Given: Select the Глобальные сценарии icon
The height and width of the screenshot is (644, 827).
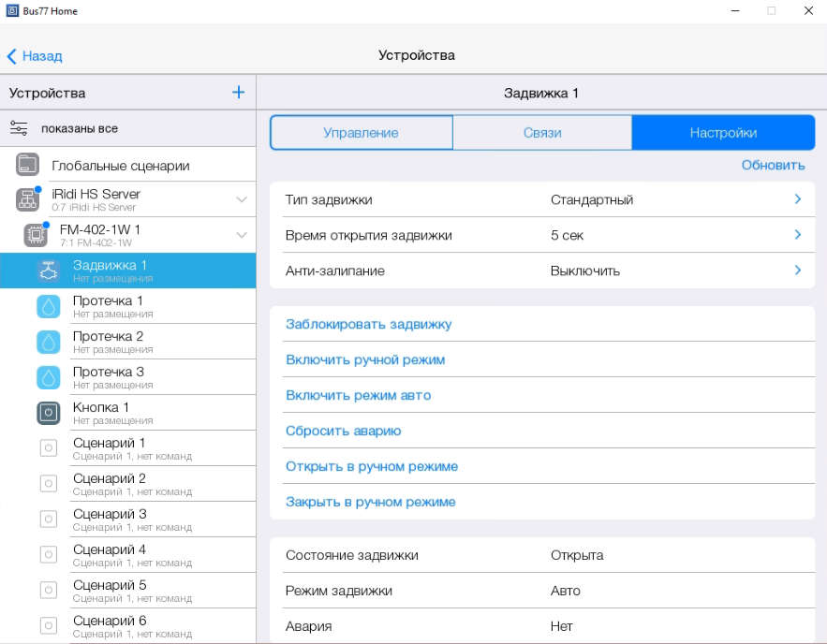Looking at the screenshot, I should pyautogui.click(x=27, y=166).
